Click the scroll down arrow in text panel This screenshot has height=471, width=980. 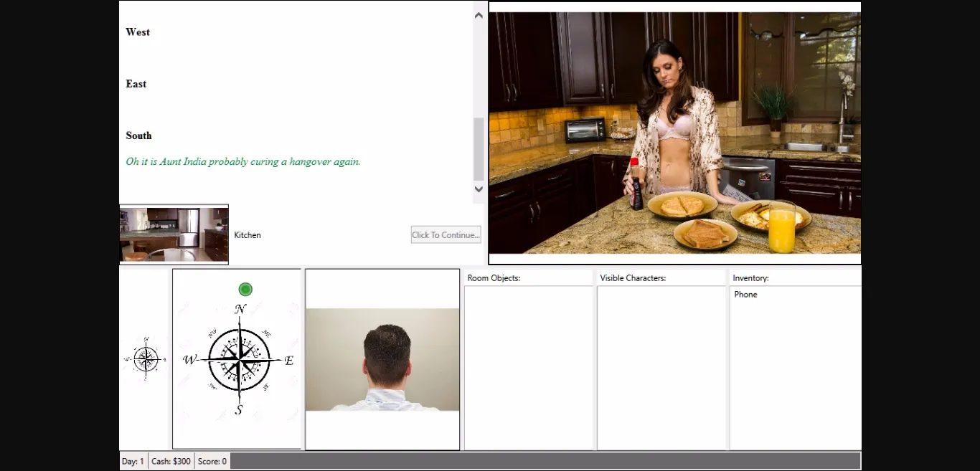479,189
